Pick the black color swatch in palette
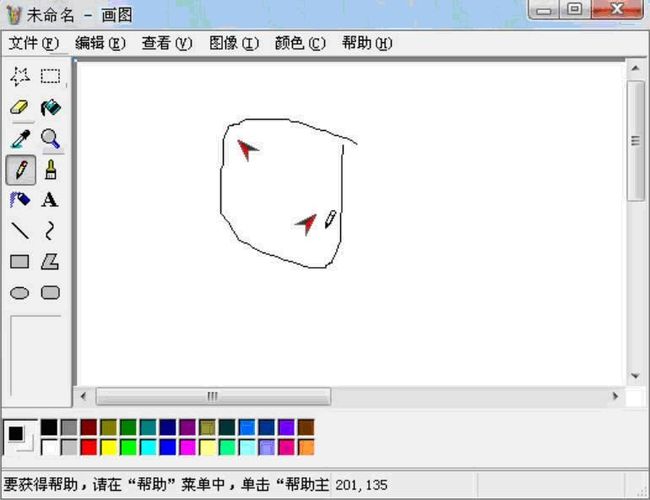The width and height of the screenshot is (650, 500). [49, 427]
